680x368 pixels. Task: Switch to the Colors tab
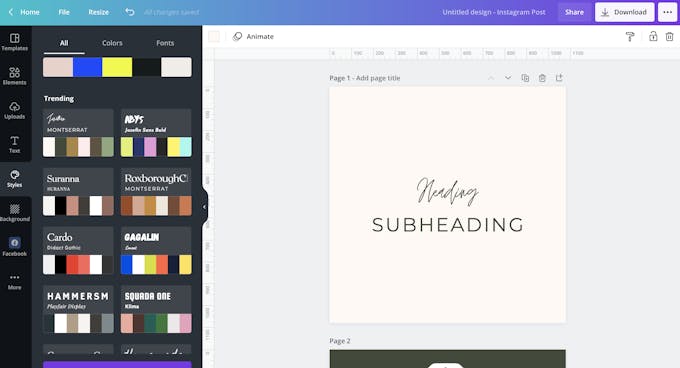(x=112, y=43)
